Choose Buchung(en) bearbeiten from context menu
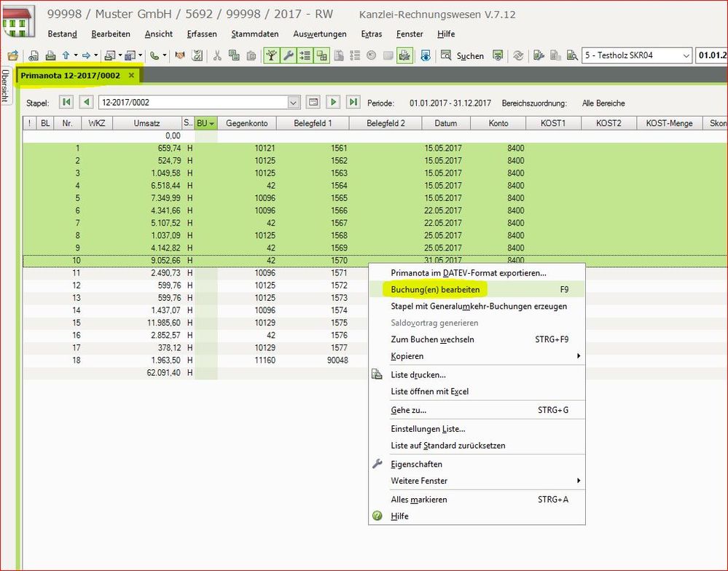Viewport: 728px width, 571px height. [435, 289]
